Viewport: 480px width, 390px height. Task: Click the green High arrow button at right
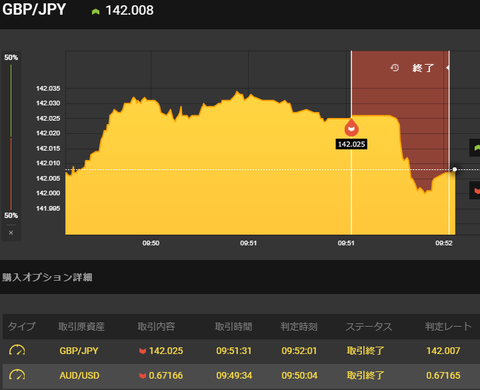[x=475, y=148]
